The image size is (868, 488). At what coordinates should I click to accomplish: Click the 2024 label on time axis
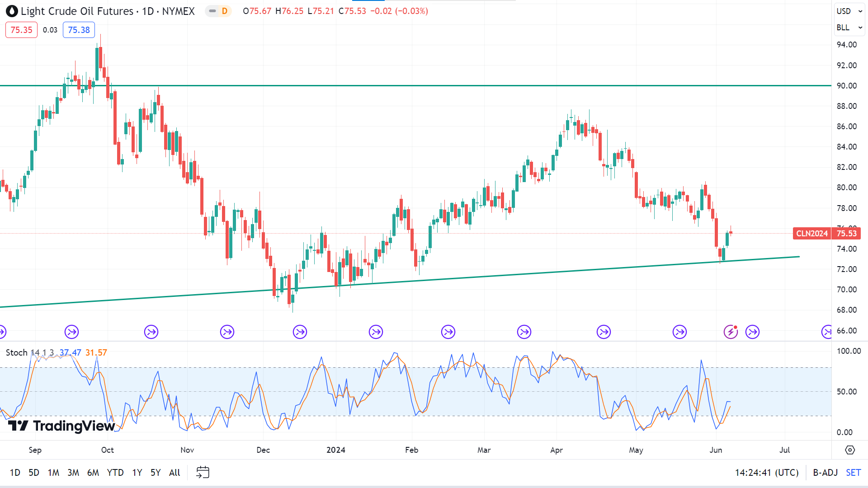(x=336, y=450)
